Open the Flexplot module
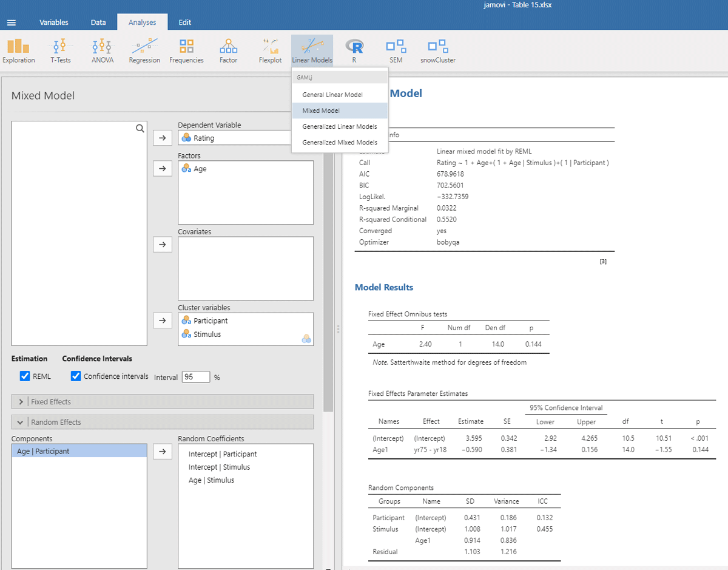The height and width of the screenshot is (570, 728). [x=270, y=51]
